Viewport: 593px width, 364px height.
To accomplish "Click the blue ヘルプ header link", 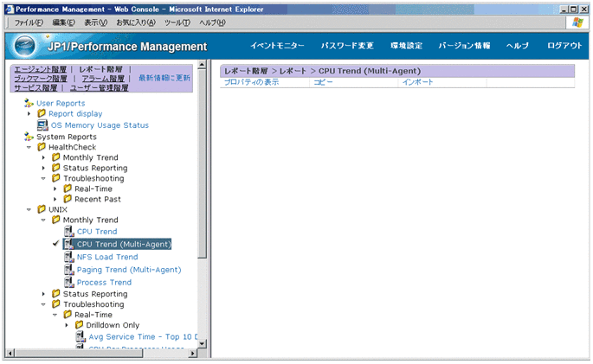I will coord(518,46).
